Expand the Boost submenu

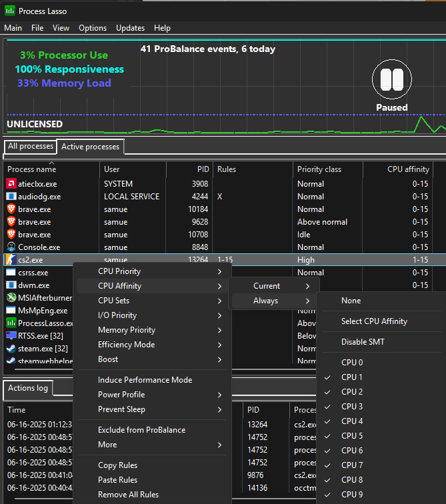pyautogui.click(x=152, y=359)
